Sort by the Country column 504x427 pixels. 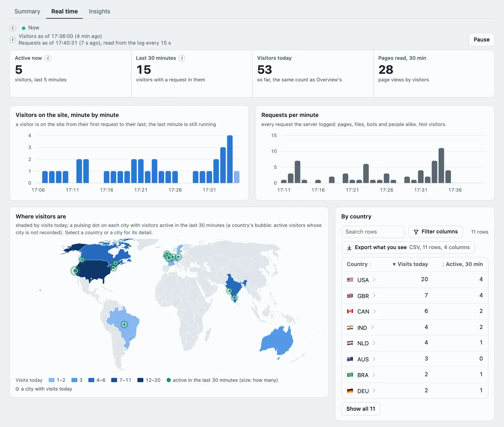point(359,264)
